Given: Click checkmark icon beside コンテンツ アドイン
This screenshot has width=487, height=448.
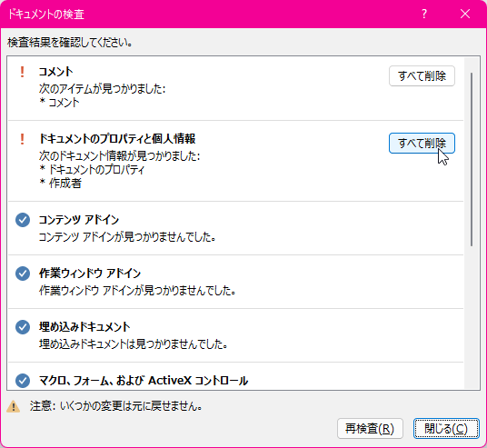Looking at the screenshot, I should point(23,220).
